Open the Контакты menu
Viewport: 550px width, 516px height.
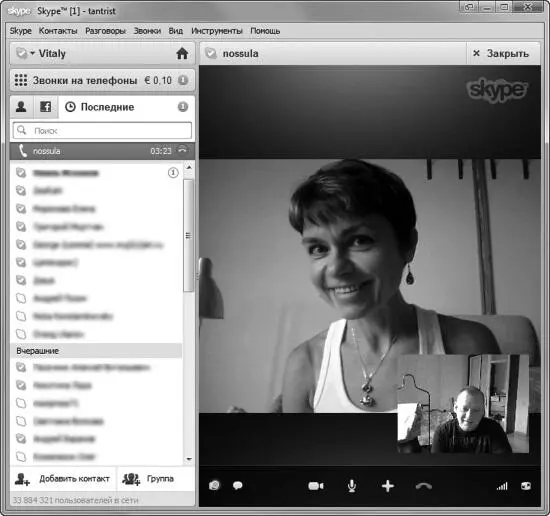58,31
